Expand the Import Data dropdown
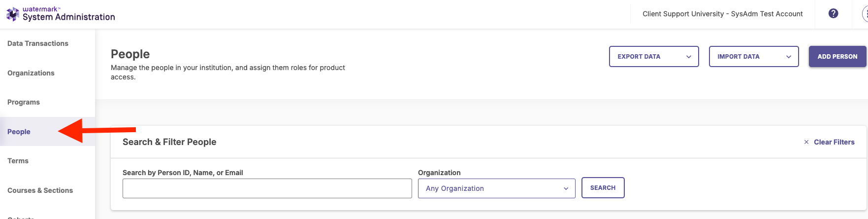 click(754, 57)
